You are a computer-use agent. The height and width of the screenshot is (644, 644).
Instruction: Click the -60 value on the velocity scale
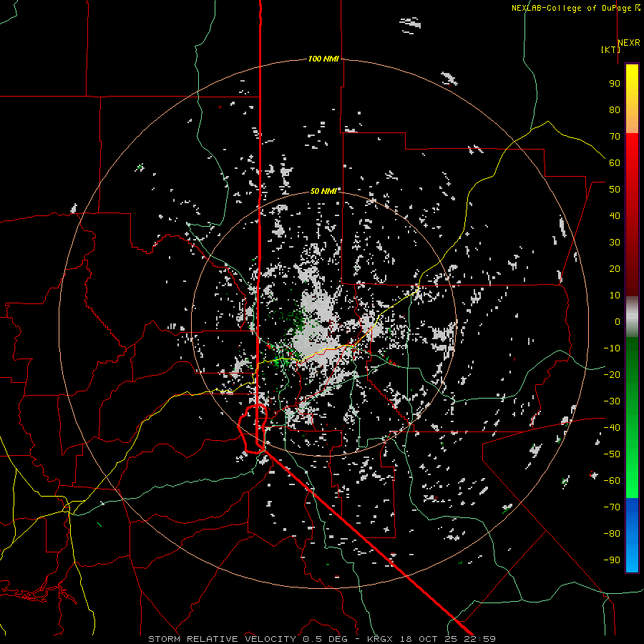612,481
